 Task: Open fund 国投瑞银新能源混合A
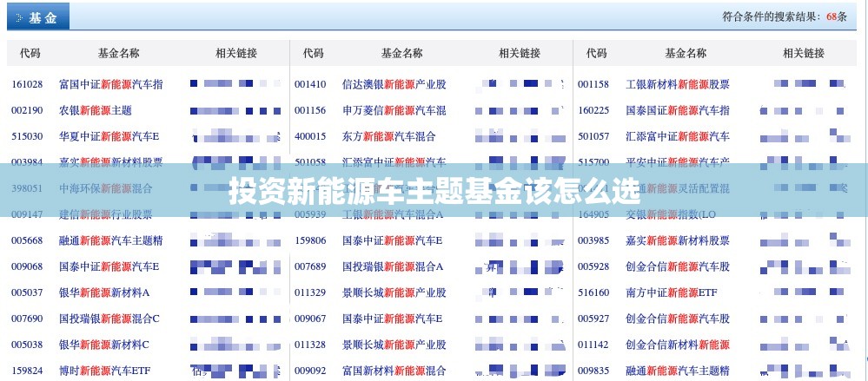pyautogui.click(x=393, y=266)
